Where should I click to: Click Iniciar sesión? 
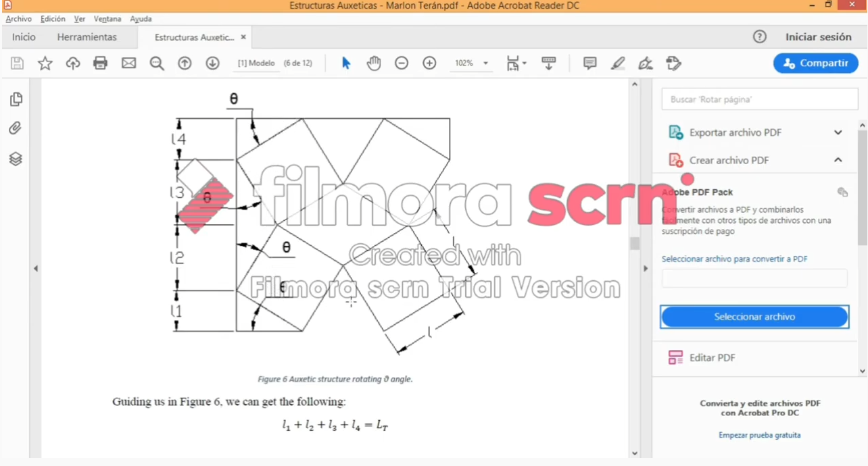pos(819,37)
